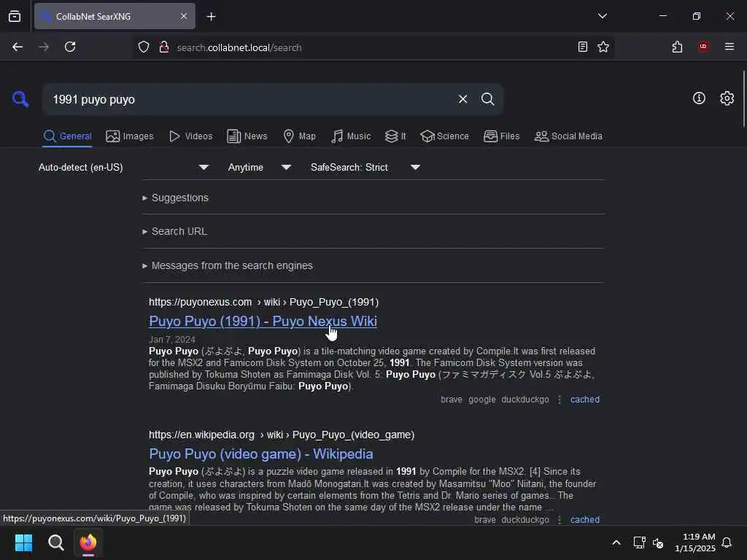Open Puyo Puyo (video game) - Wikipedia link
747x560 pixels.
[x=260, y=454]
